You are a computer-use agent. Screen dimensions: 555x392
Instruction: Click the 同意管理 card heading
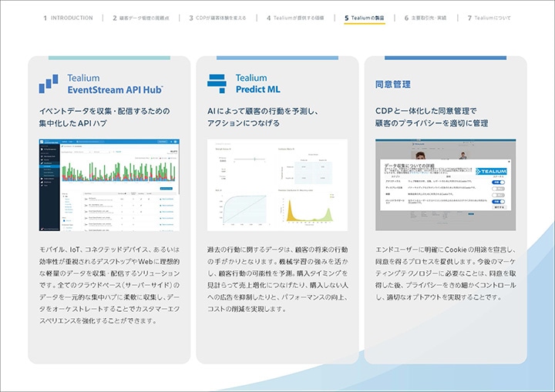coord(393,84)
